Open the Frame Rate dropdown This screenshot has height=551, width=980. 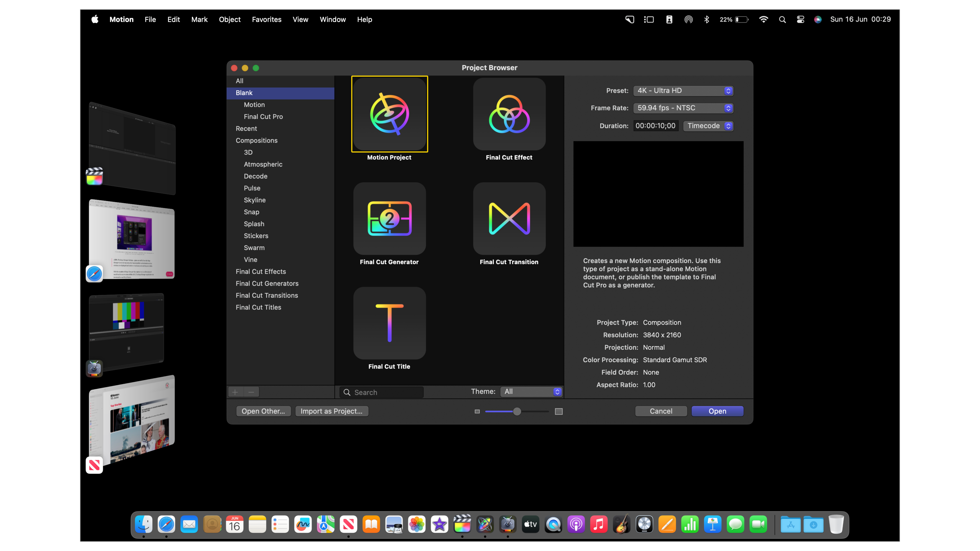point(683,108)
